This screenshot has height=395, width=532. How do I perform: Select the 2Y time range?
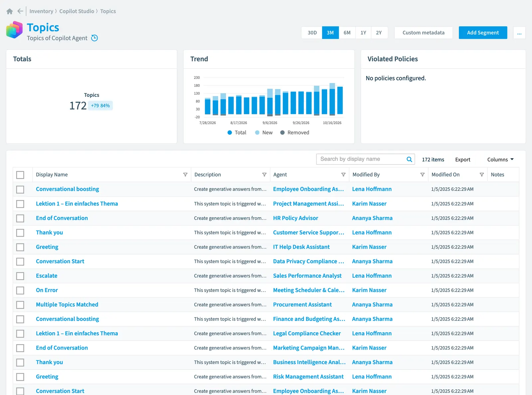tap(379, 33)
